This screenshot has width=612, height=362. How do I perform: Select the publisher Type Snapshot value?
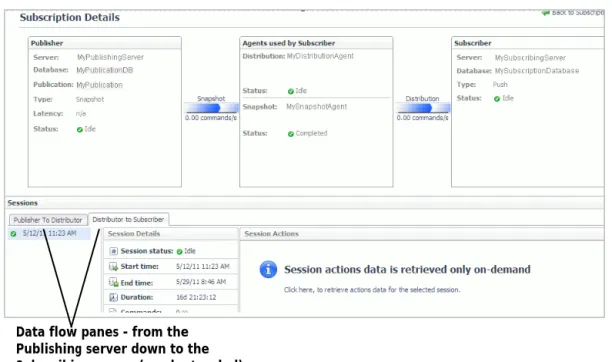tap(90, 100)
